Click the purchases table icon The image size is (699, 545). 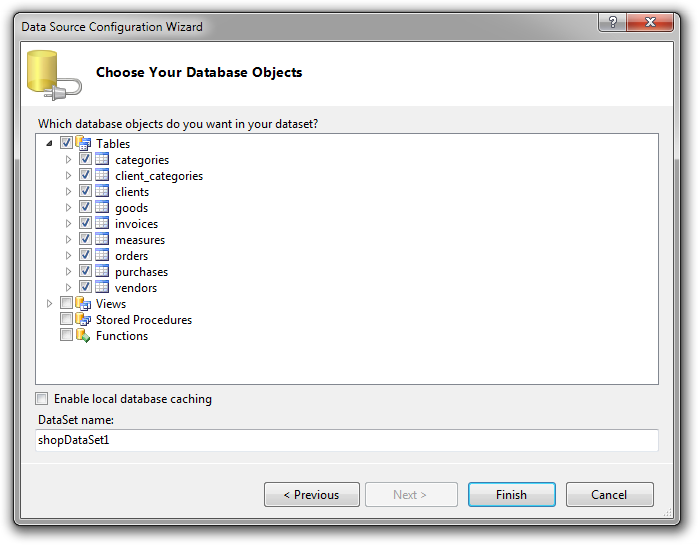point(102,271)
